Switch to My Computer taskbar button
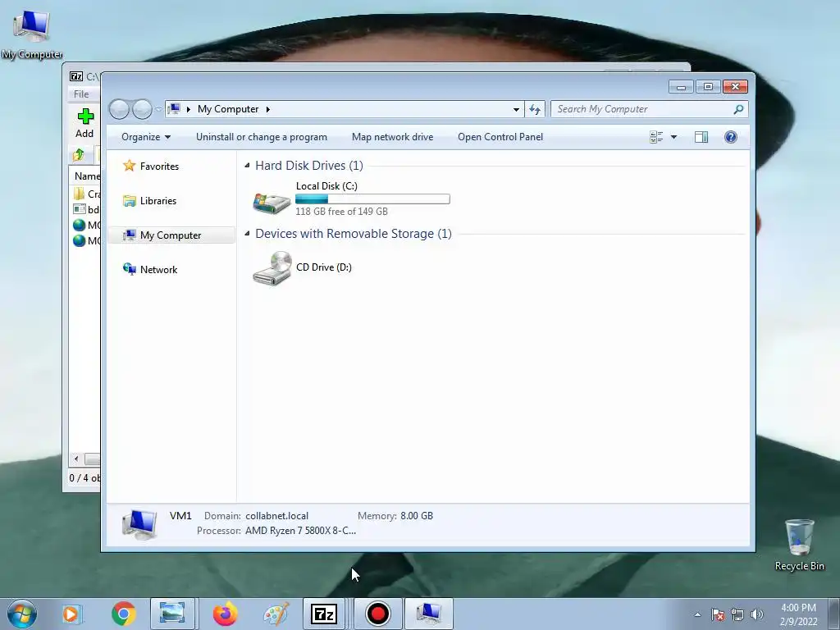 coord(429,614)
